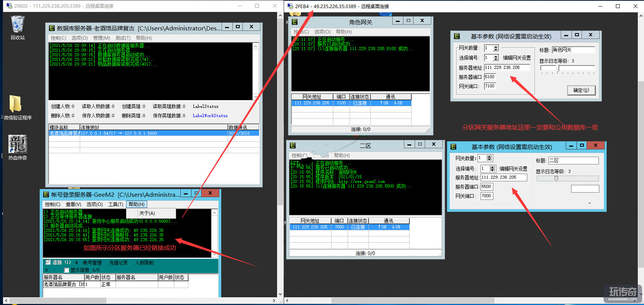Open 选项(O) menu in 角色网关 window

[322, 32]
